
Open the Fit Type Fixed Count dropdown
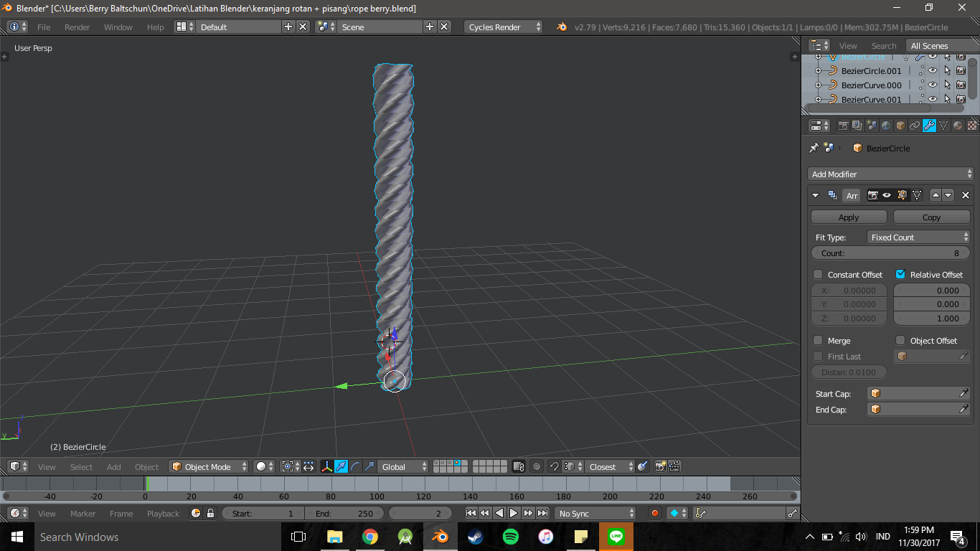(x=918, y=237)
